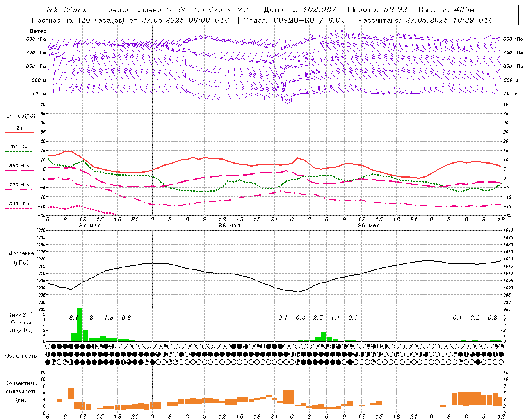Click the 27 мая date label
The image size is (525, 420).
(x=90, y=226)
